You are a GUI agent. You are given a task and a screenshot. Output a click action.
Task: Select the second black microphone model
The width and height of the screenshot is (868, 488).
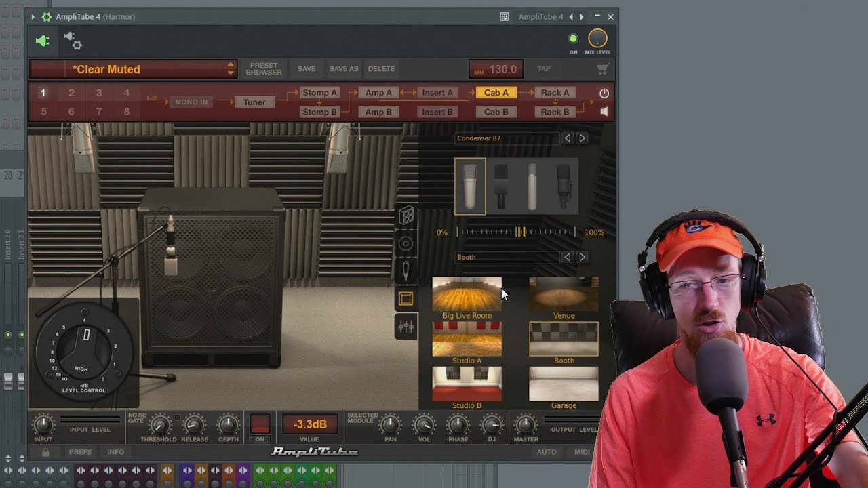point(501,186)
